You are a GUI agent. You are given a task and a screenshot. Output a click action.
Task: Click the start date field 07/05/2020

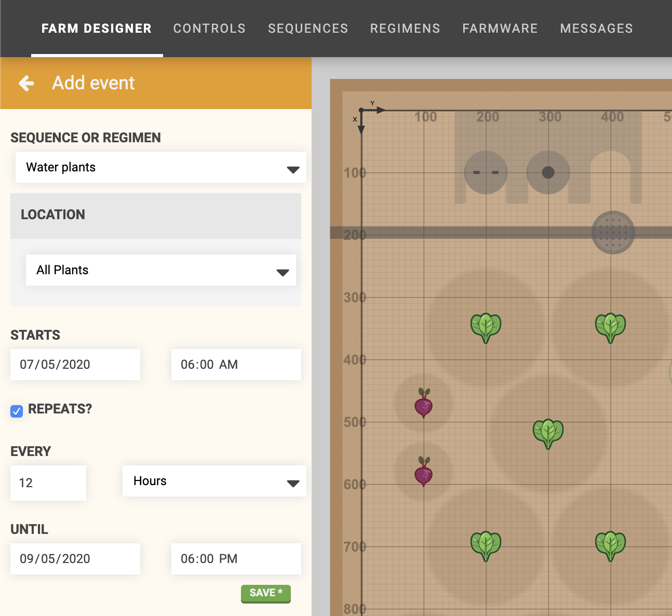pos(75,365)
